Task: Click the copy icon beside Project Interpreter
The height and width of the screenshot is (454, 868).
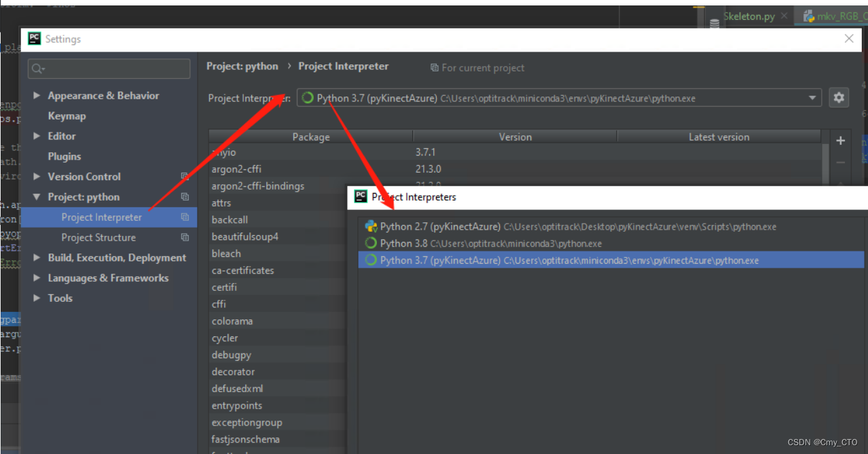Action: (x=185, y=217)
